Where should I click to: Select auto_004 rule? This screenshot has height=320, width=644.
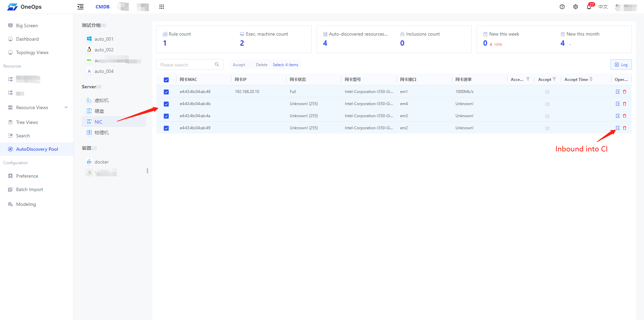click(104, 71)
